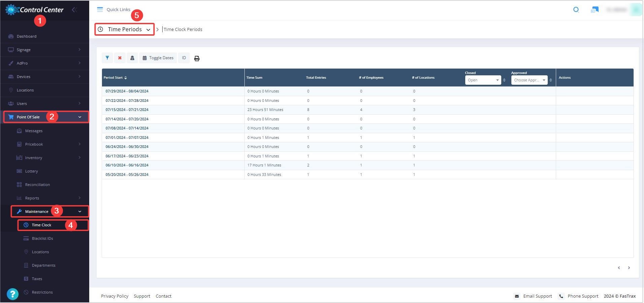
Task: Open the Approved filter dropdown
Action: point(529,80)
